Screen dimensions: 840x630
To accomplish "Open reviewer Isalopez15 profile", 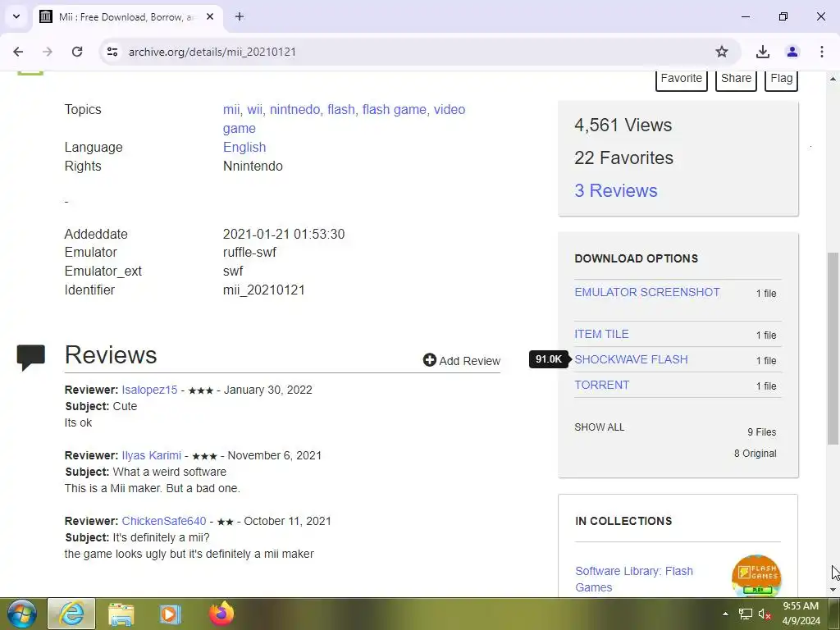I will pyautogui.click(x=149, y=390).
